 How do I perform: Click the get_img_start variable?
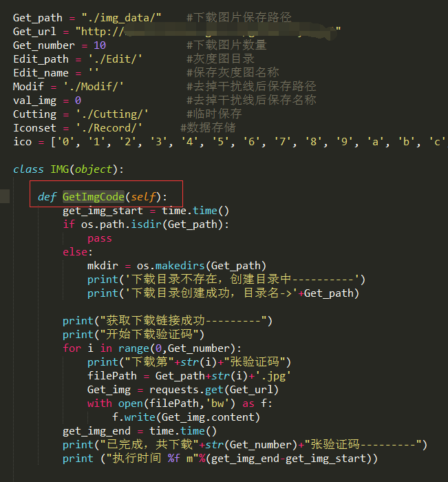[103, 211]
